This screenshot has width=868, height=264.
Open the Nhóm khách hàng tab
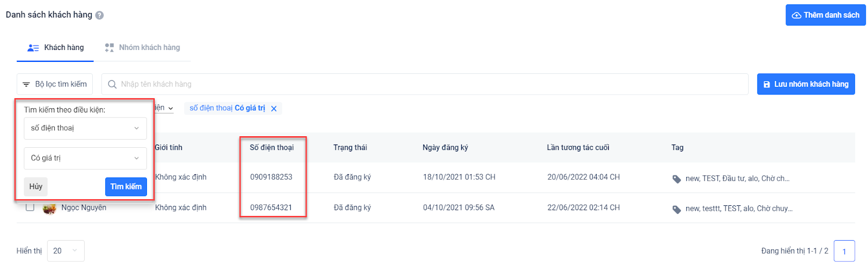[143, 48]
